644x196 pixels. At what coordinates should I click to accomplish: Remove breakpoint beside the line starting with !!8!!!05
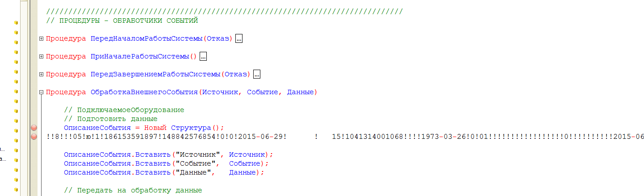(x=34, y=136)
